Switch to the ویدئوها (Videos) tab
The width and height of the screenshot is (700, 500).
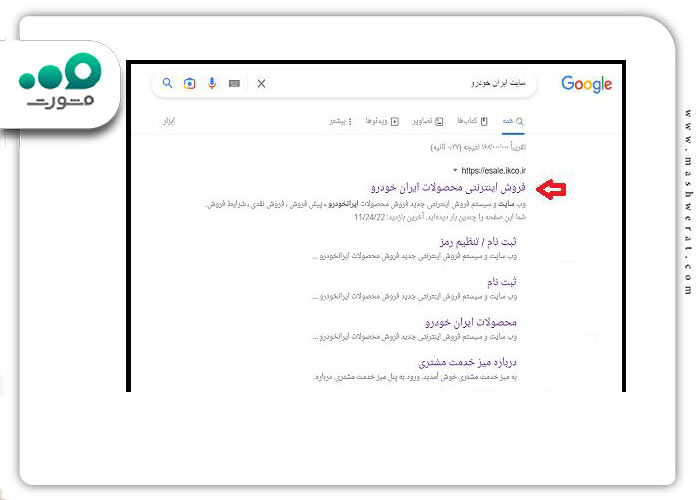pos(382,121)
